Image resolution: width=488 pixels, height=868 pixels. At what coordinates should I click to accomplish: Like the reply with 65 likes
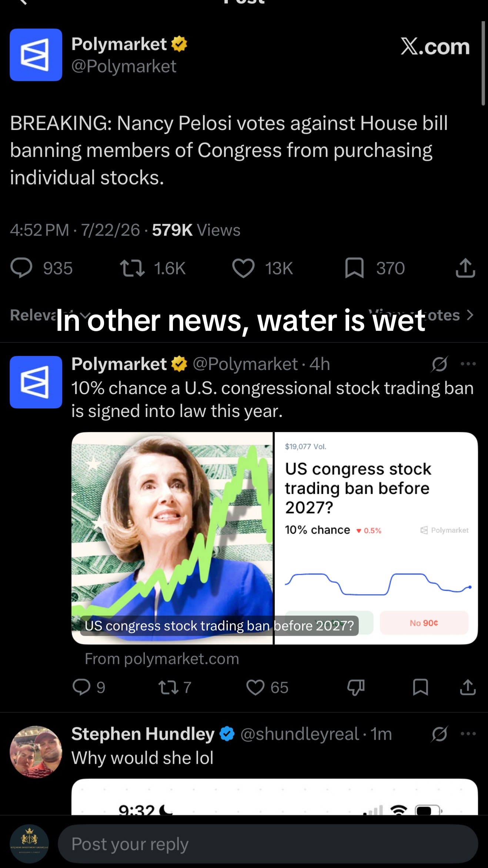[x=255, y=687]
